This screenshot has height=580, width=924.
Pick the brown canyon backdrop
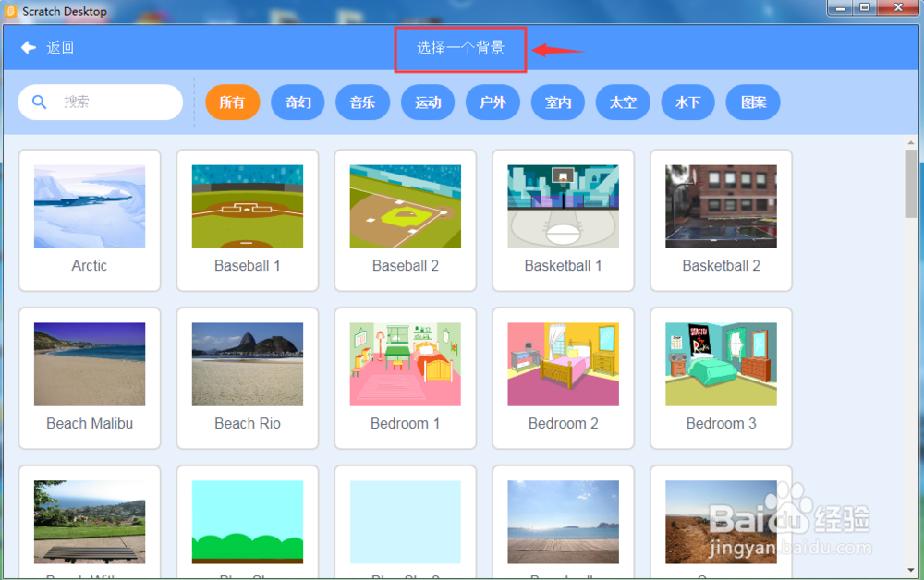pyautogui.click(x=722, y=522)
